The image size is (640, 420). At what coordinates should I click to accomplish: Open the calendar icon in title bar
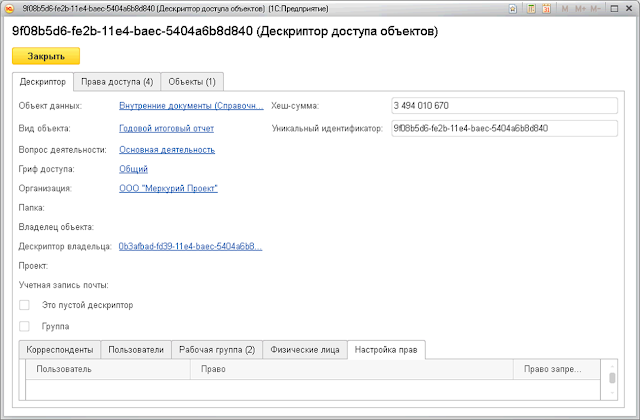(547, 9)
